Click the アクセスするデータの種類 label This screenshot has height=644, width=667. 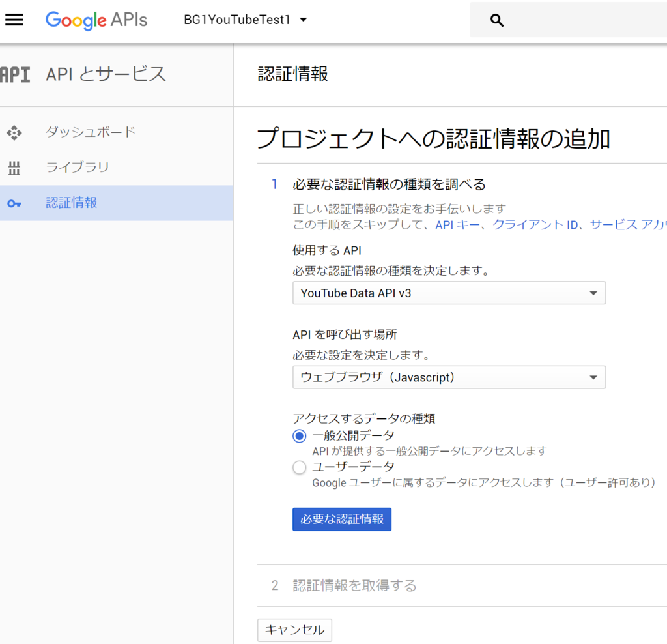(363, 418)
